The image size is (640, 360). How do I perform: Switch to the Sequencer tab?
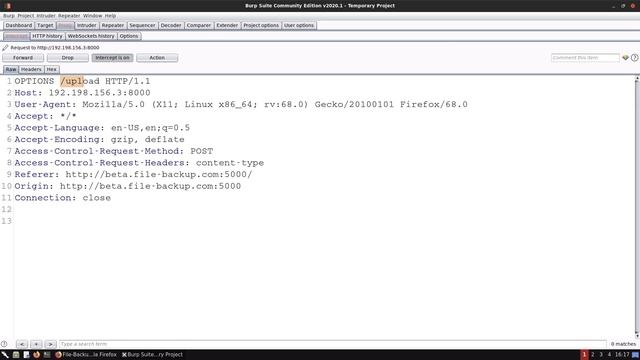(x=142, y=25)
